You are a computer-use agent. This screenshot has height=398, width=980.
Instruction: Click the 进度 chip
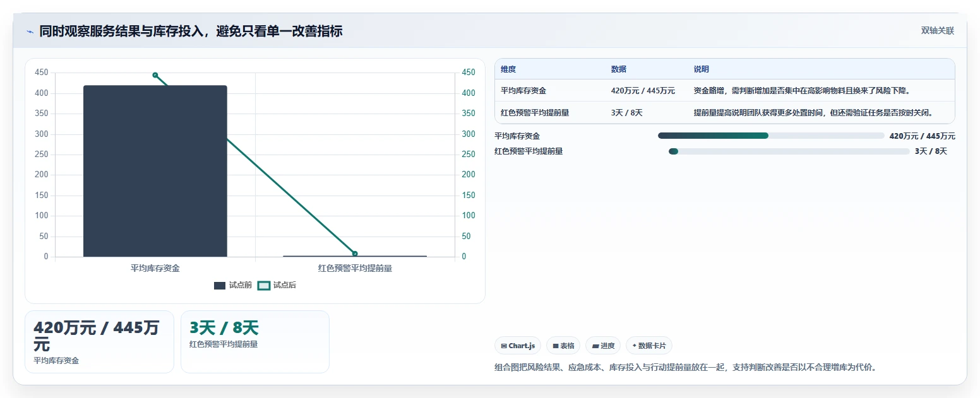[x=603, y=346]
